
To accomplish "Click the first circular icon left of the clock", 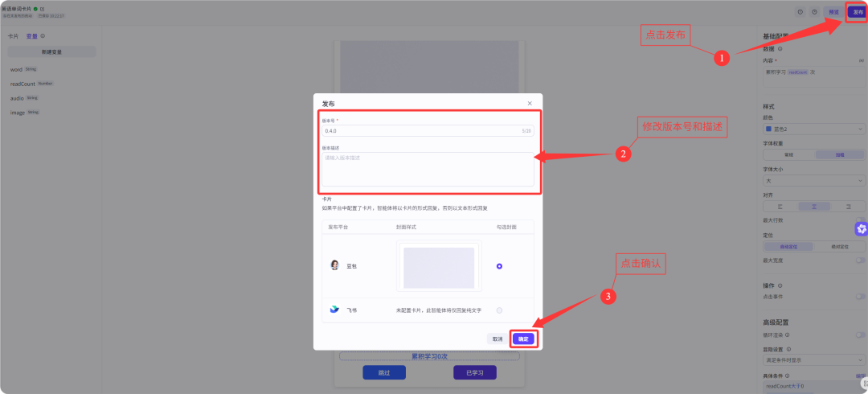I will [x=800, y=11].
